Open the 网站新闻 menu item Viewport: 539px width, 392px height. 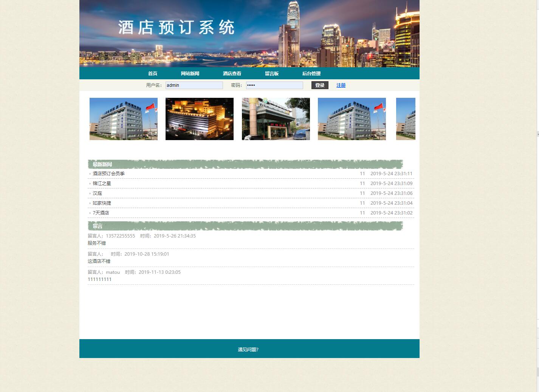(x=191, y=73)
